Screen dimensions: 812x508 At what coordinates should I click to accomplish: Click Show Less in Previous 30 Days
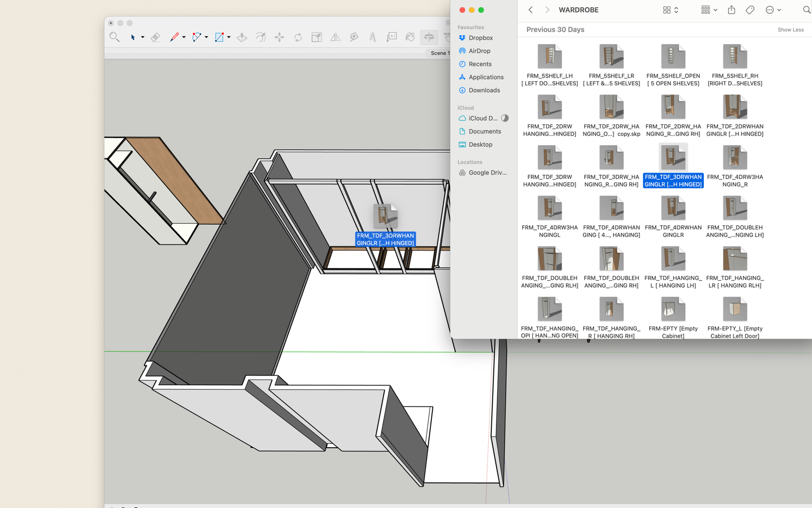coord(791,30)
